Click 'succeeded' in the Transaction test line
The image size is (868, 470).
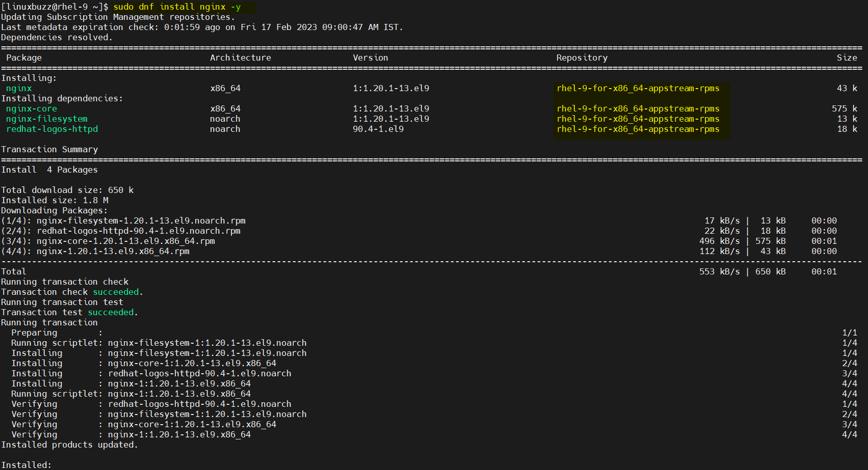click(111, 312)
